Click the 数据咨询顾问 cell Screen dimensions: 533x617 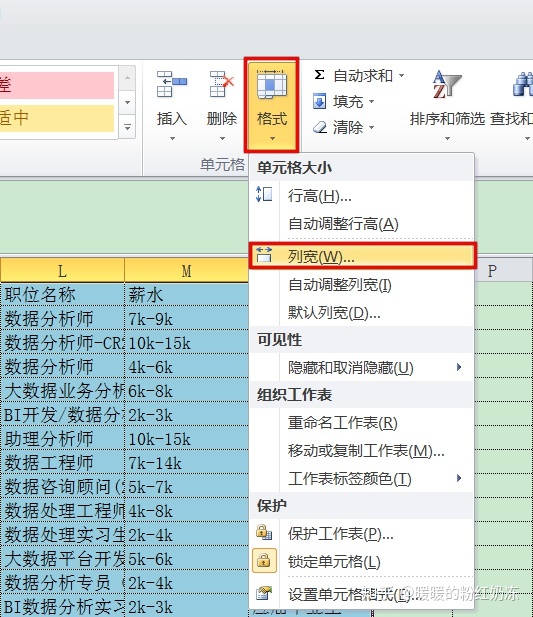(62, 486)
